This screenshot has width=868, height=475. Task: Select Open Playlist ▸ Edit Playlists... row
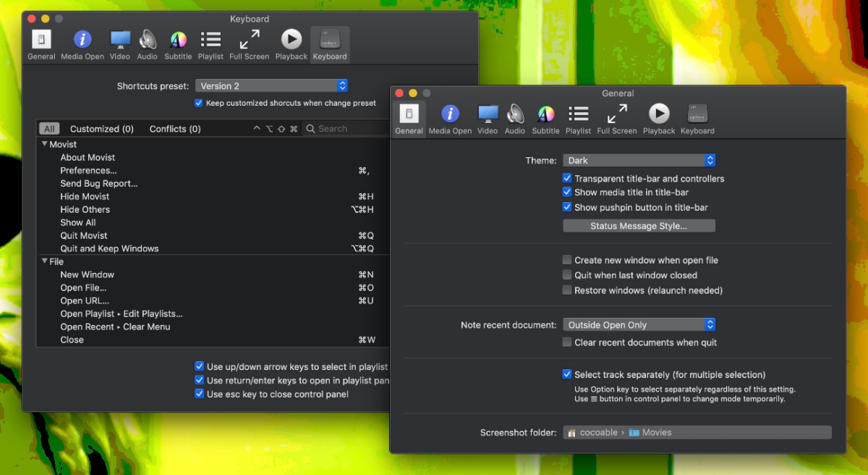(213, 314)
